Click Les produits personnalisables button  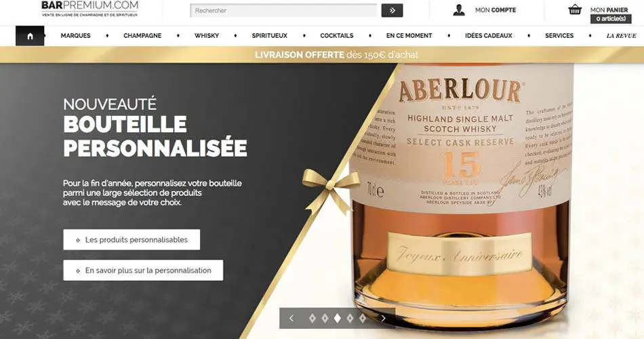(x=132, y=239)
